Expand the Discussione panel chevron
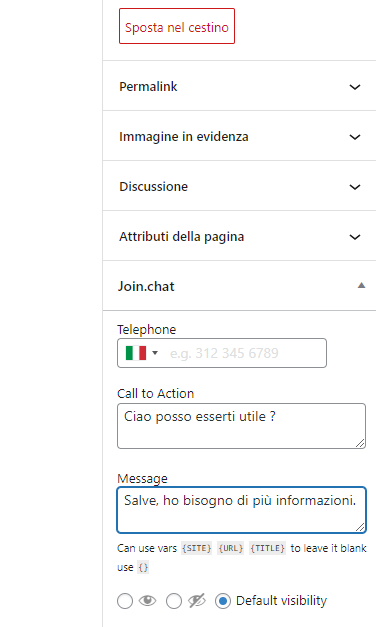Image resolution: width=376 pixels, height=627 pixels. pyautogui.click(x=355, y=187)
